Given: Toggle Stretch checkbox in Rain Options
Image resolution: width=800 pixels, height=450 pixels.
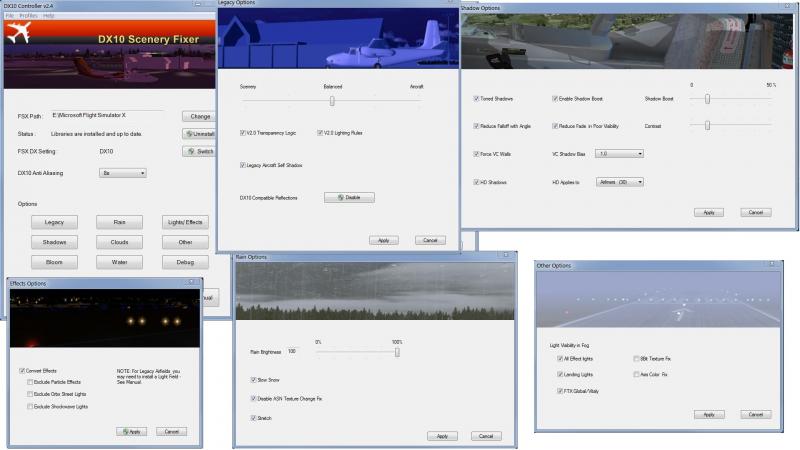Looking at the screenshot, I should click(x=253, y=418).
